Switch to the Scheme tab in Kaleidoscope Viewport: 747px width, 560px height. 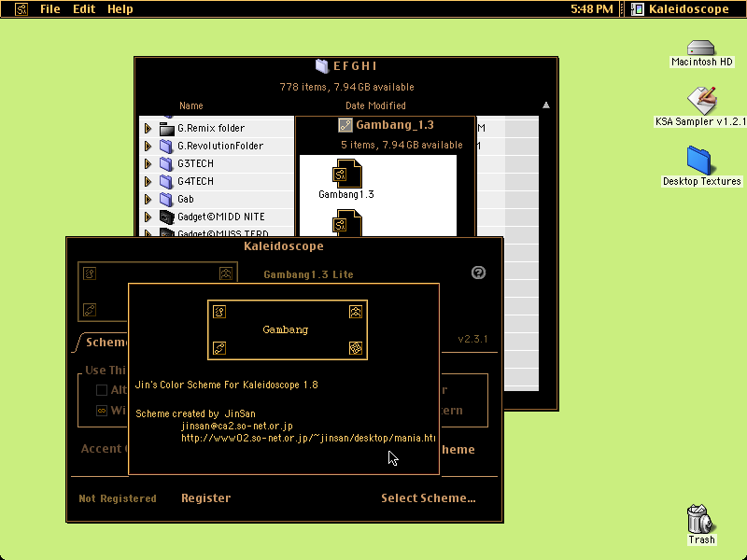click(106, 343)
